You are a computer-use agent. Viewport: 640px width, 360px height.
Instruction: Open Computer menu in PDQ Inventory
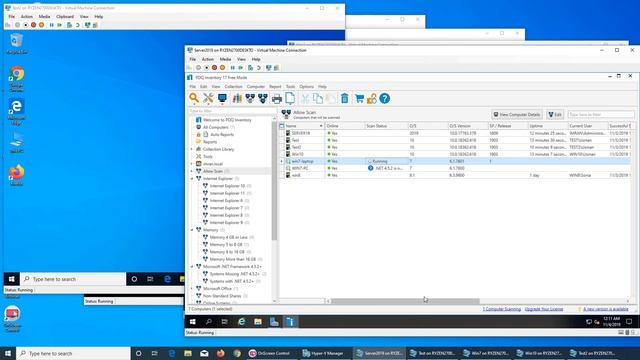coord(256,87)
